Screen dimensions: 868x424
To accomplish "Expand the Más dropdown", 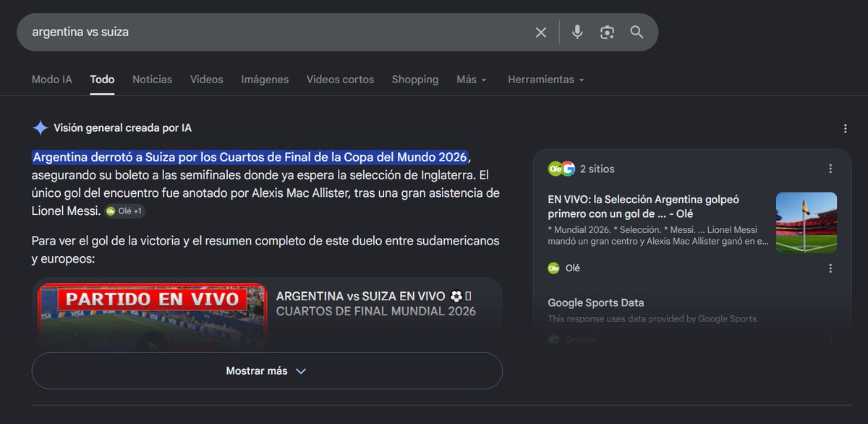I will pos(472,80).
